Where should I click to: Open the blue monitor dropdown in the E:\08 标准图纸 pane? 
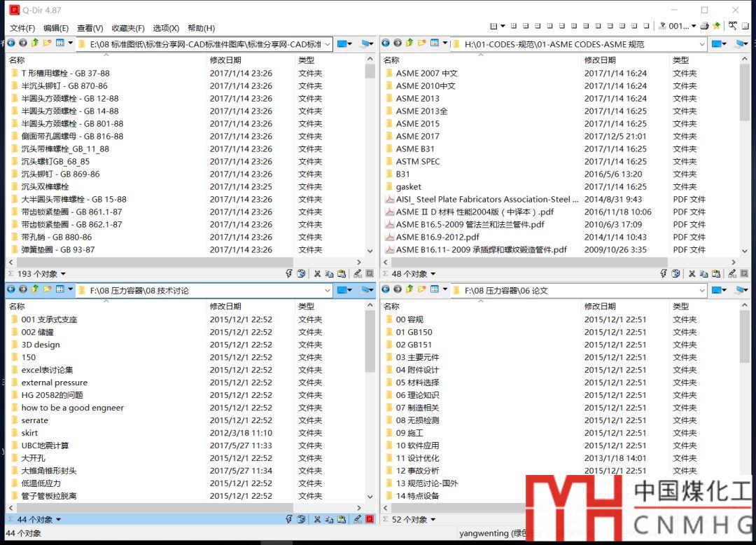pyautogui.click(x=344, y=44)
